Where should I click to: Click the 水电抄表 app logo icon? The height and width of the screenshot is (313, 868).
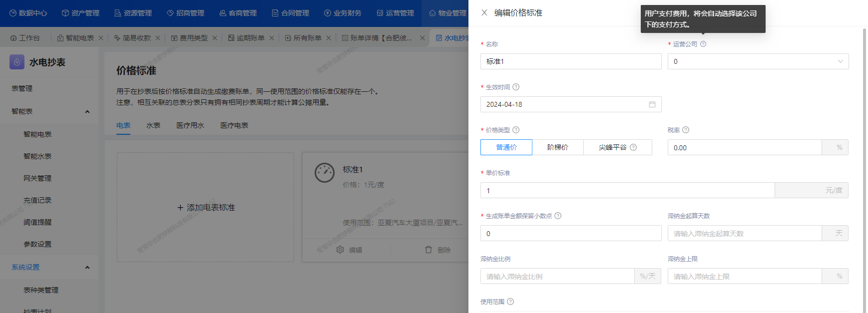click(17, 62)
